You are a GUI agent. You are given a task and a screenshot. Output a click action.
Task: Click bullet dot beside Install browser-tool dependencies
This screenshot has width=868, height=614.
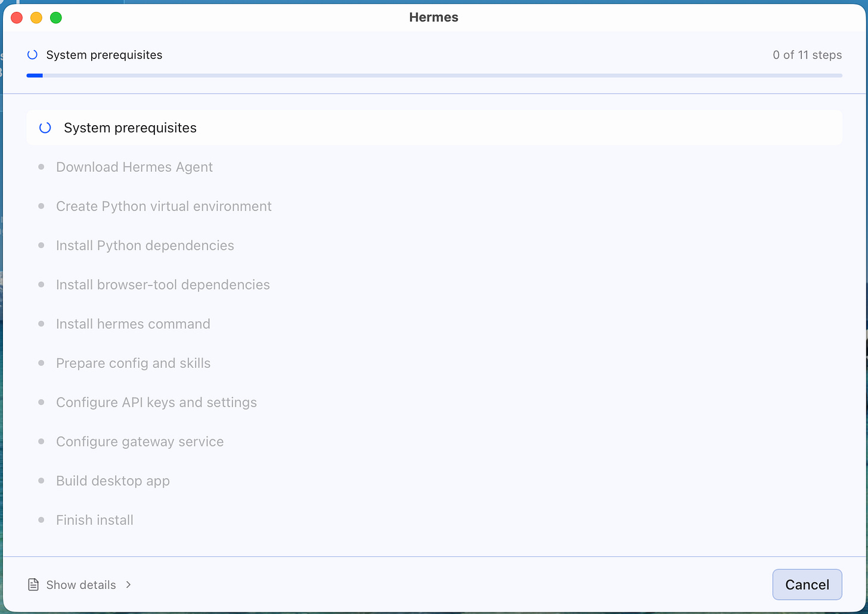coord(41,284)
